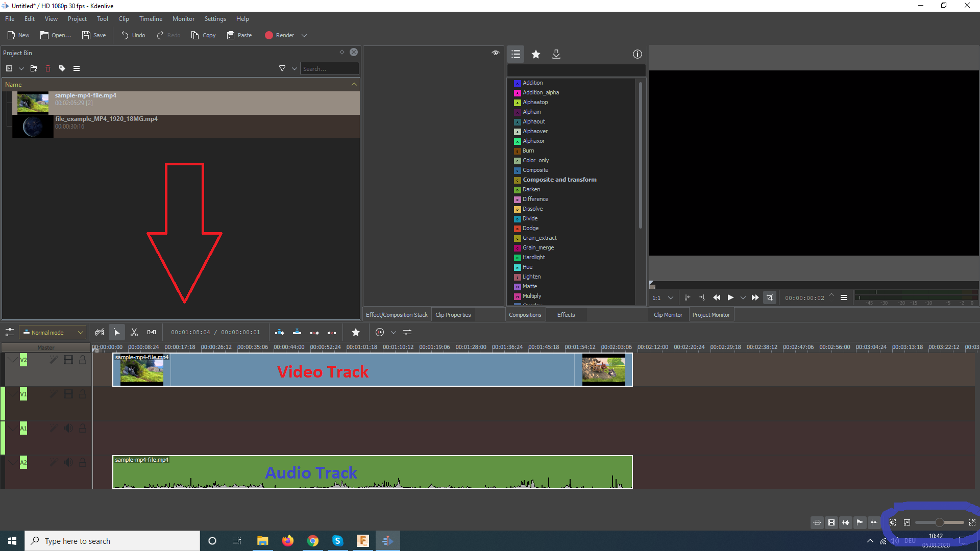Open the Timeline menu

(x=151, y=19)
